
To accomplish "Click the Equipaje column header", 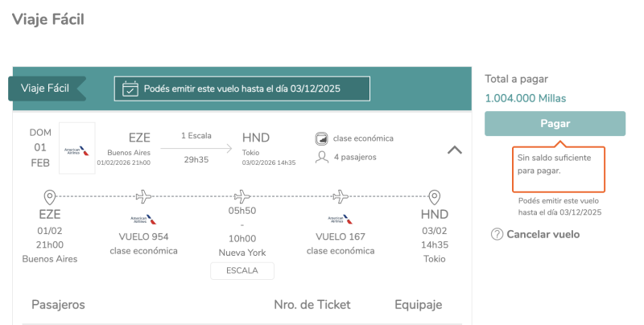I will [418, 305].
